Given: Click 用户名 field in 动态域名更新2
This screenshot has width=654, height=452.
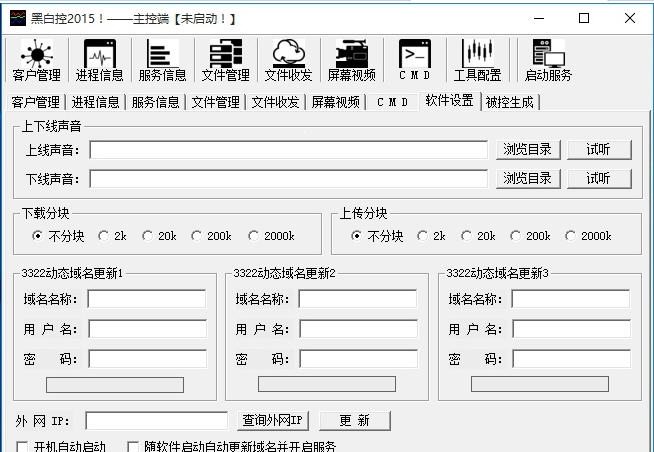Looking at the screenshot, I should (359, 329).
